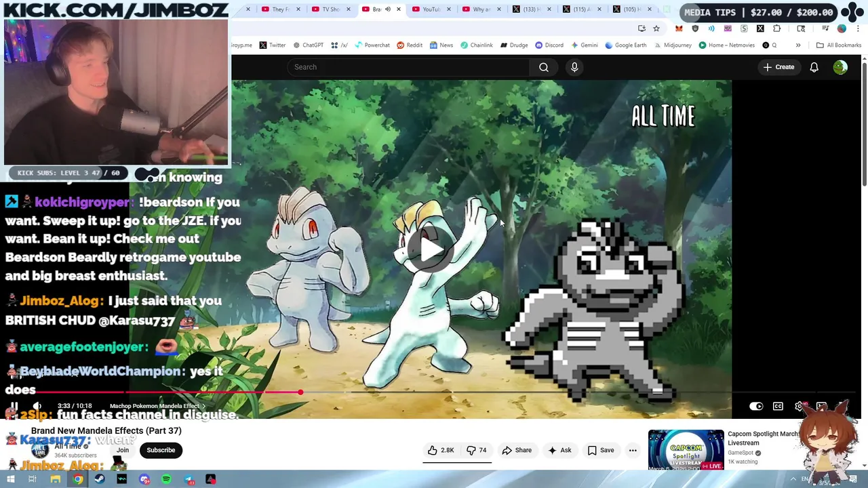
Task: Open the Google Earth bookmark
Action: (625, 45)
